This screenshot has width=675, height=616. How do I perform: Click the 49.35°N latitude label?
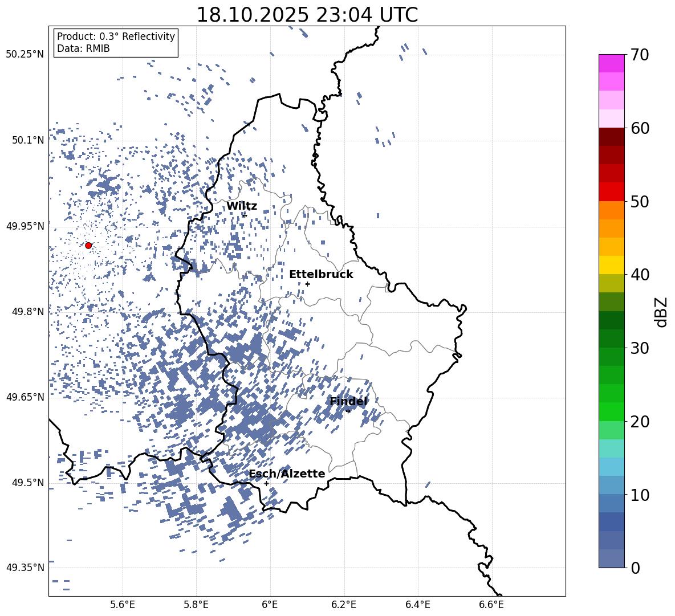pos(25,568)
